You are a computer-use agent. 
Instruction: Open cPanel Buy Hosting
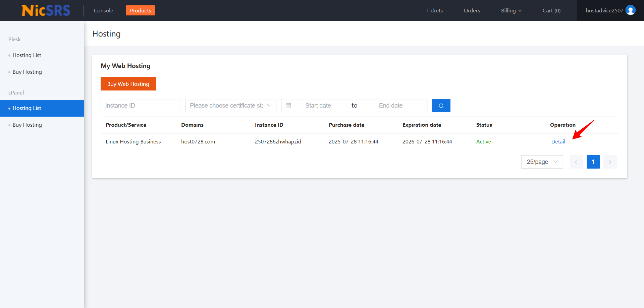[x=27, y=125]
